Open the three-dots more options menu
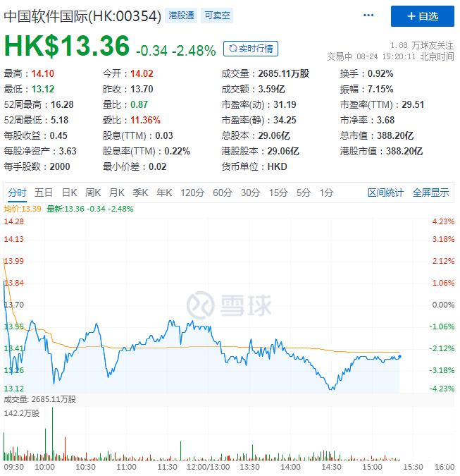Screen dimensions: 460x476 (x=368, y=16)
